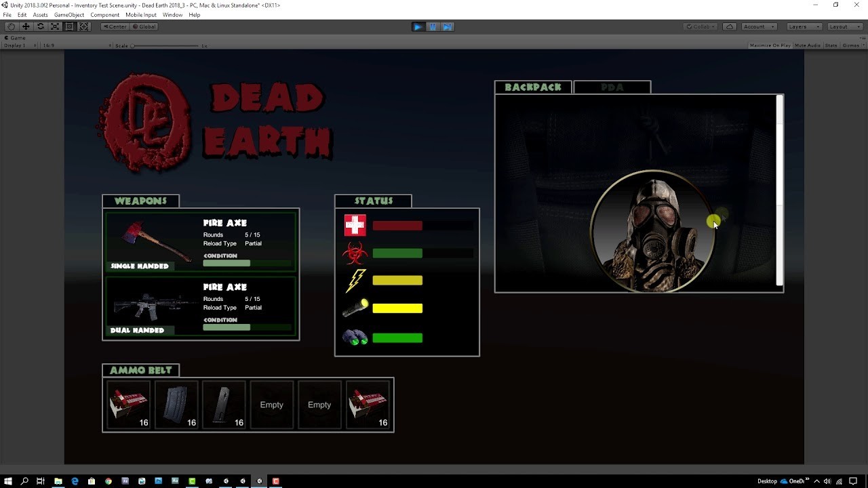Viewport: 868px width, 488px height.
Task: Open the Layout dropdown
Action: pos(844,26)
